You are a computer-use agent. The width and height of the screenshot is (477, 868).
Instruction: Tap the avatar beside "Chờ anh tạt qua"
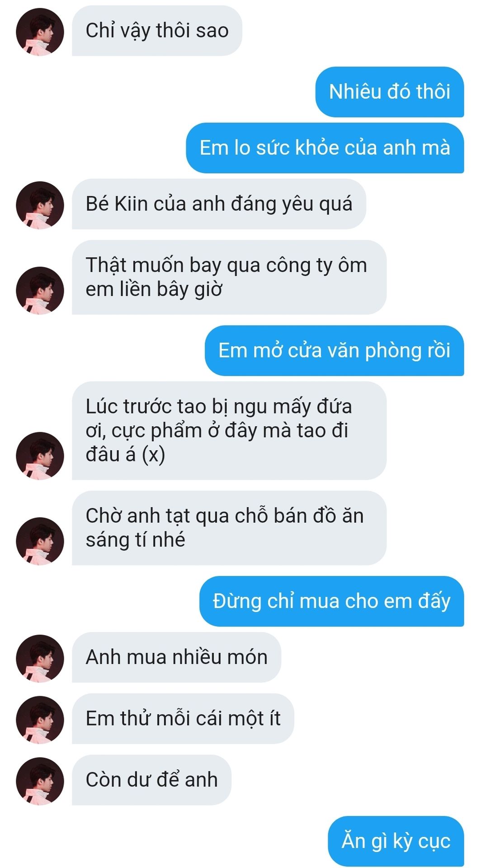point(40,541)
